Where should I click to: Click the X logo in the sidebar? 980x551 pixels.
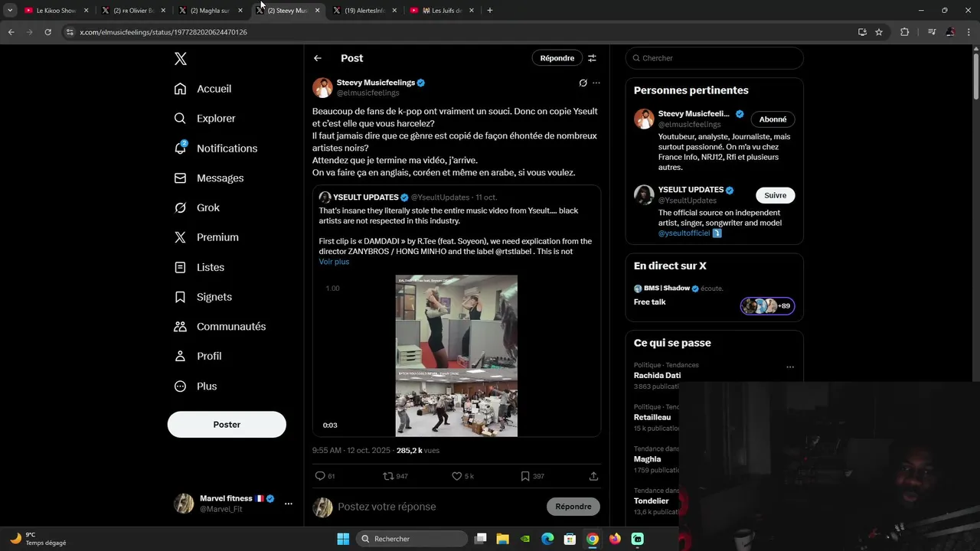[180, 59]
